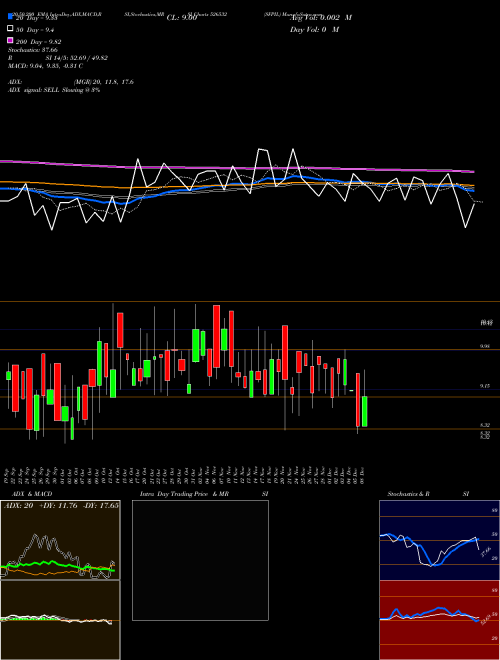Click the RSI 14/5 '52.69 / 49.82' value

click(x=88, y=58)
